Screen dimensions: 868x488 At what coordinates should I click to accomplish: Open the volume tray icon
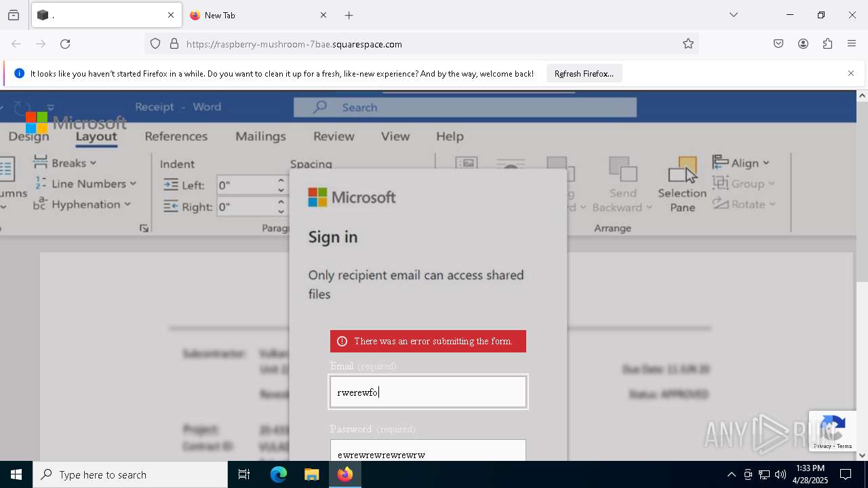tap(781, 474)
